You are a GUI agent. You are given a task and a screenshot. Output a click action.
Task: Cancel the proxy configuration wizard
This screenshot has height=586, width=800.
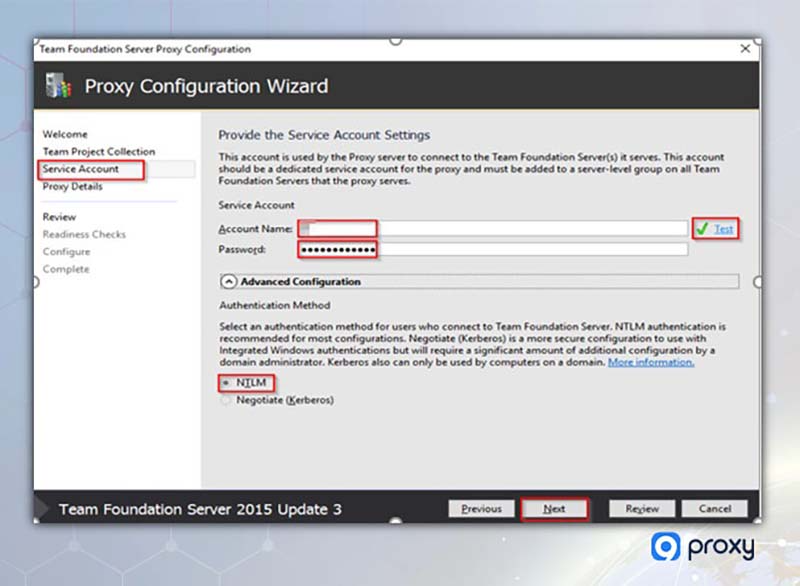[715, 508]
